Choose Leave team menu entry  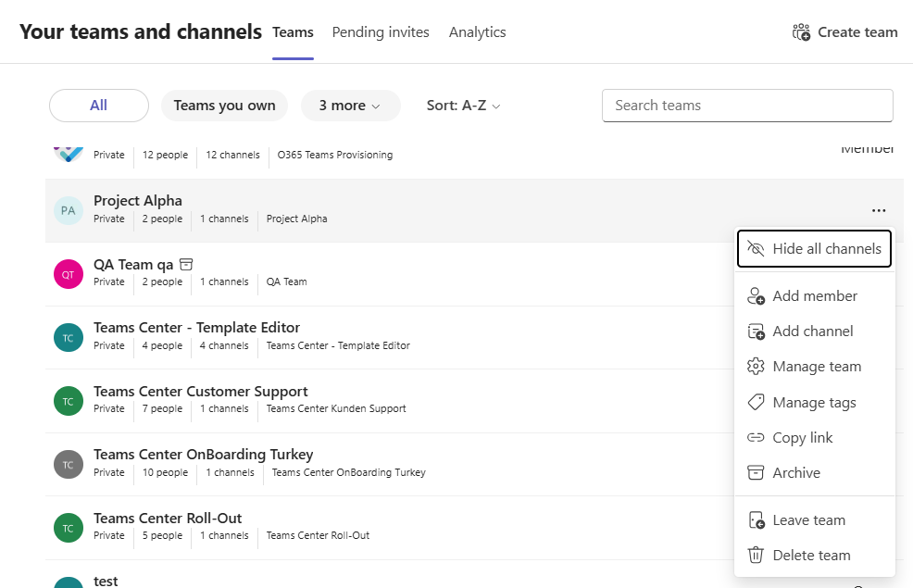click(x=814, y=519)
